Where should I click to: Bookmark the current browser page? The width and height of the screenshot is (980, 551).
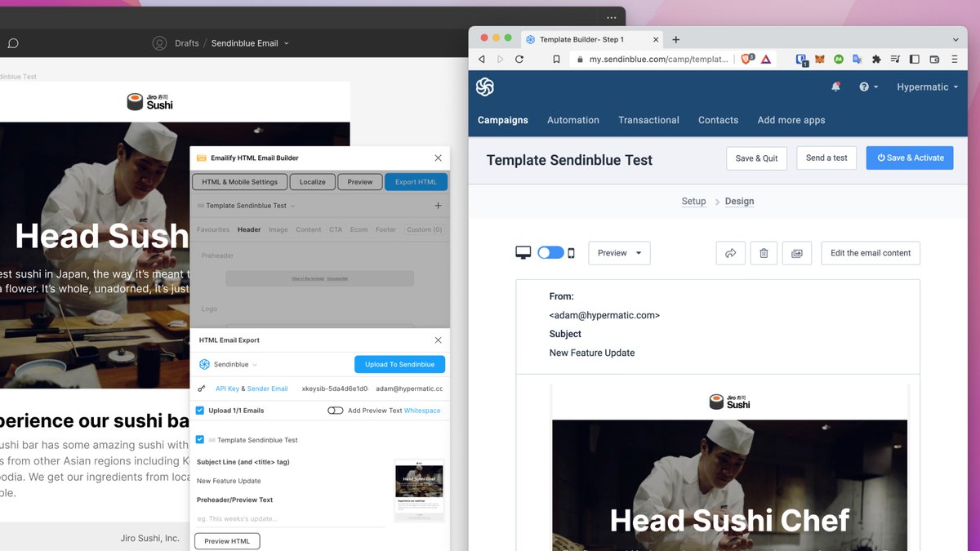[x=556, y=60]
